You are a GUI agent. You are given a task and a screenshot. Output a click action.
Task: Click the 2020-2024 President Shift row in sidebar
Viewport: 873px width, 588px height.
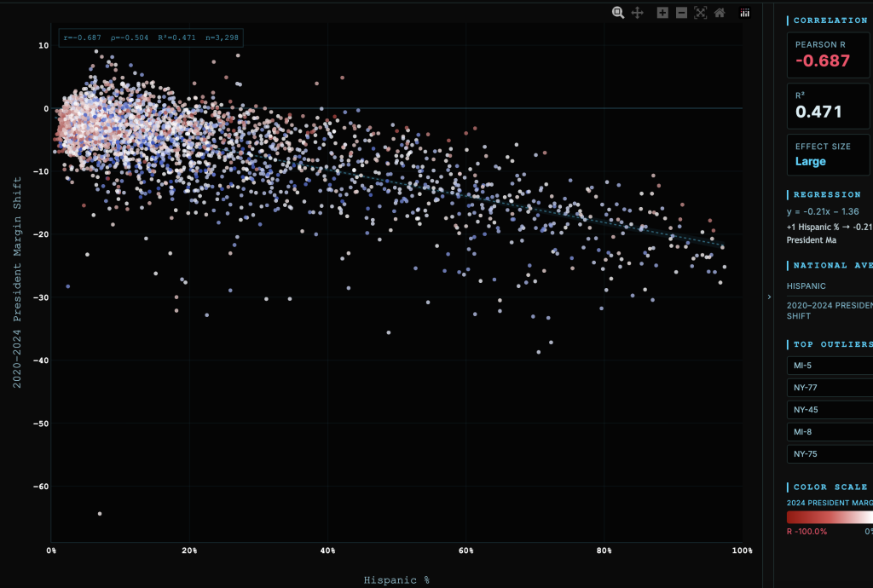pos(830,310)
